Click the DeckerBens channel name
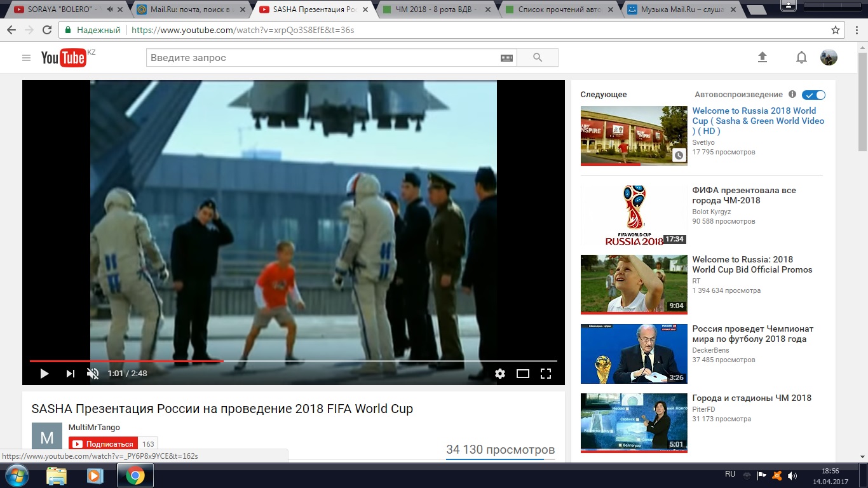This screenshot has width=868, height=488. click(710, 350)
